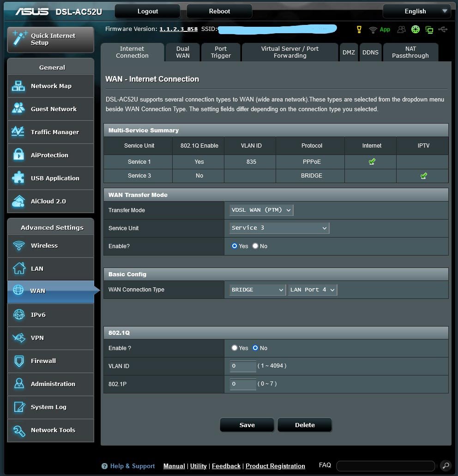Open Traffic Manager chart icon

click(18, 131)
